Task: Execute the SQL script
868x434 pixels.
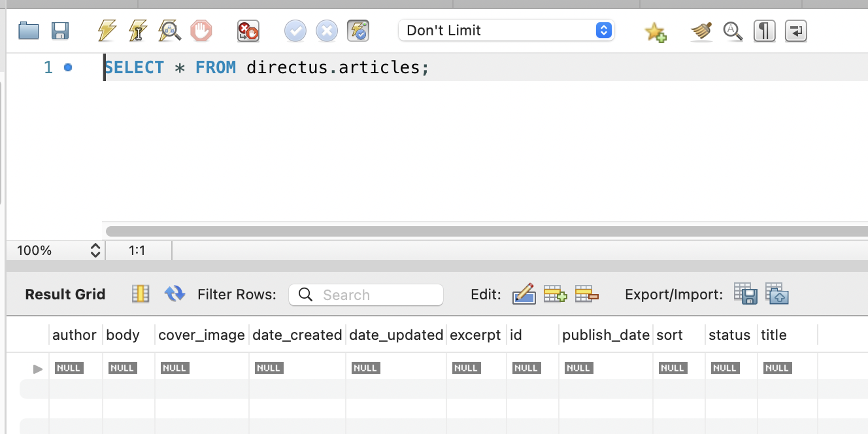Action: click(x=107, y=30)
